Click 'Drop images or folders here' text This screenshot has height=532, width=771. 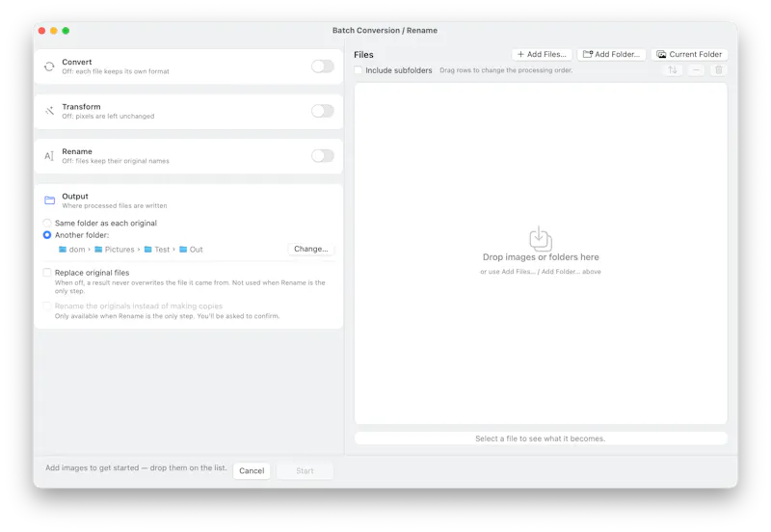coord(541,257)
